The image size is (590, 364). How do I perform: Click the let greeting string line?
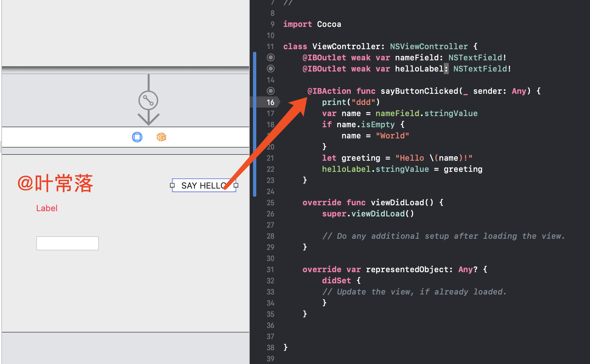[x=397, y=158]
